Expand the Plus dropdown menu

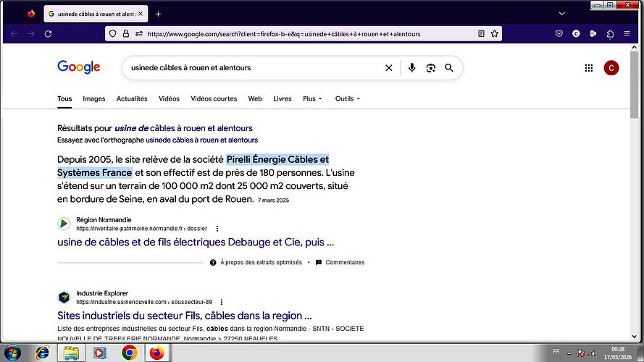(312, 98)
